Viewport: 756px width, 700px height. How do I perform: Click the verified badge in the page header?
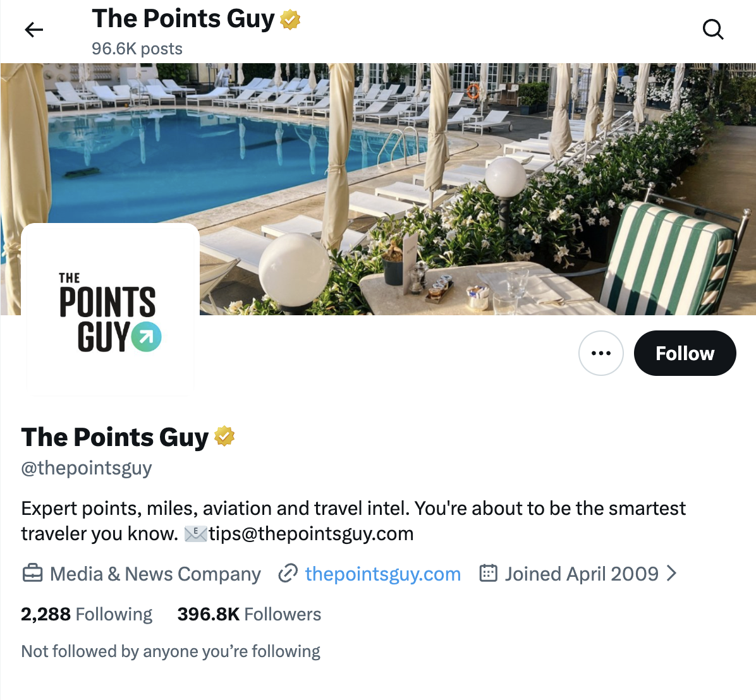[x=290, y=18]
